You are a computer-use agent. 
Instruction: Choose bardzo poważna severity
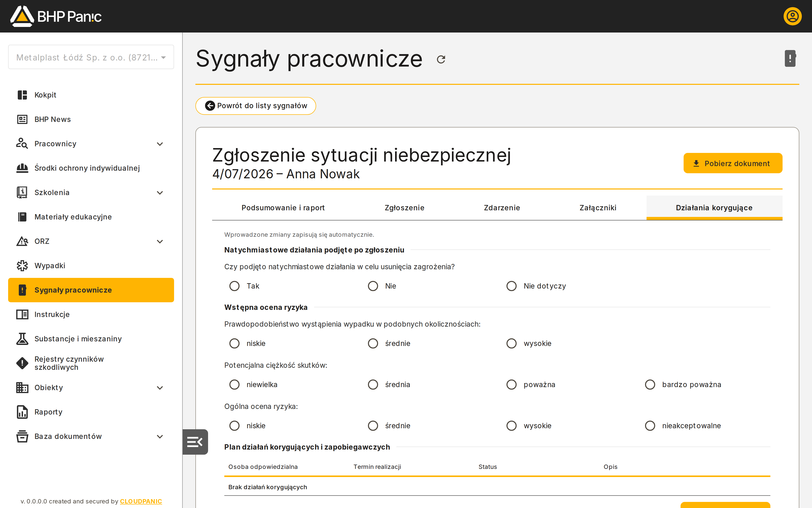click(650, 384)
